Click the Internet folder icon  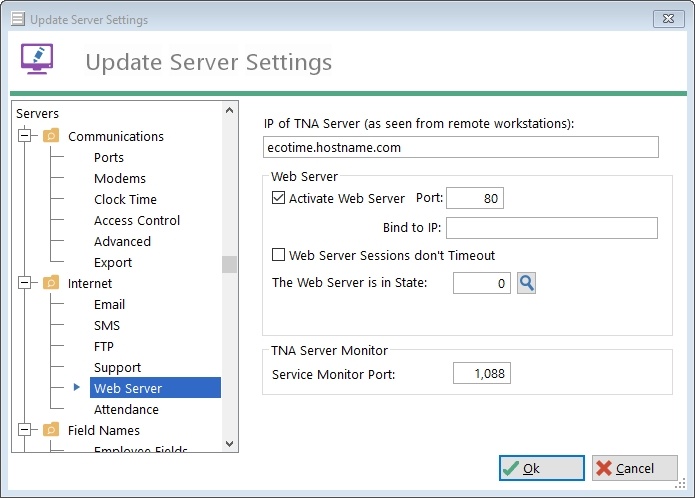[x=51, y=283]
